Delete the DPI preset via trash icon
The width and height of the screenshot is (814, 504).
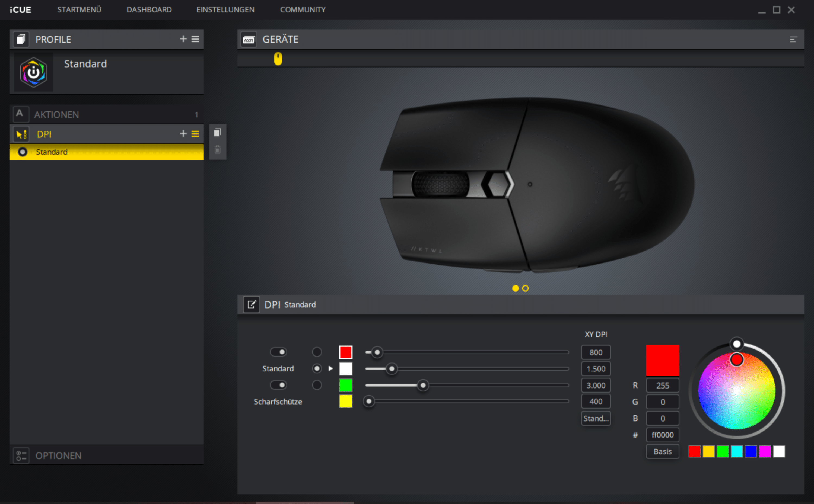218,150
